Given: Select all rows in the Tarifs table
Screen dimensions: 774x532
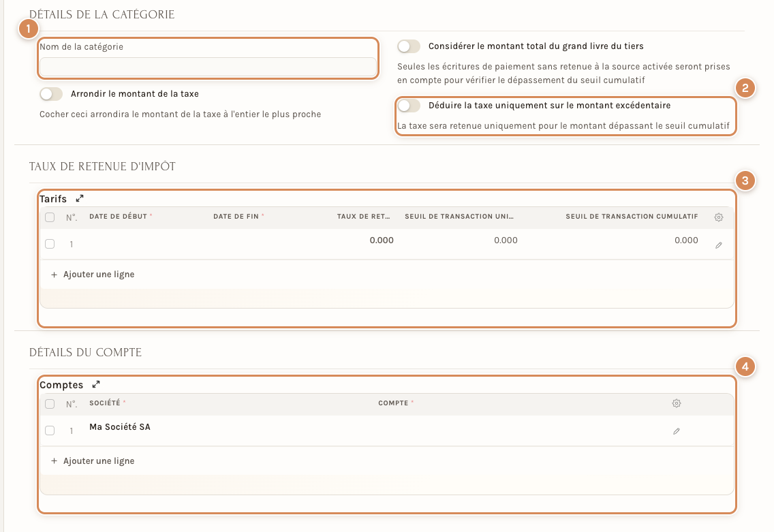Looking at the screenshot, I should click(50, 217).
